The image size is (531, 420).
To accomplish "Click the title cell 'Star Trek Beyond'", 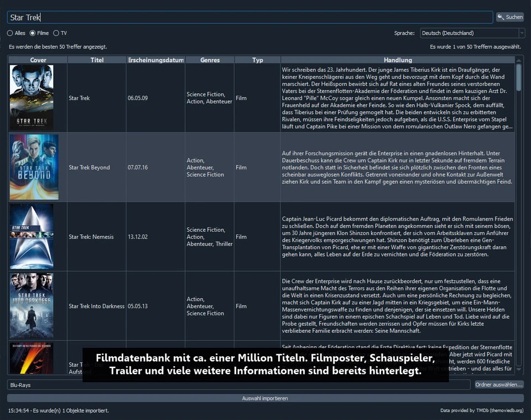I will tap(89, 167).
